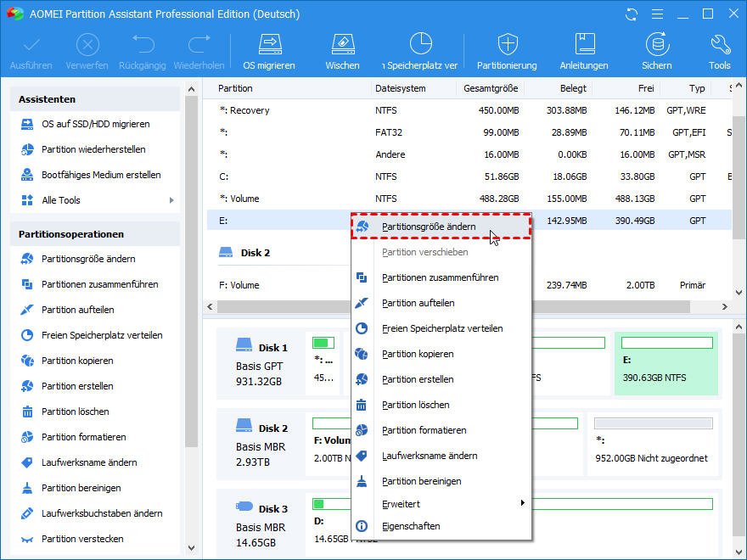Select the *: Volume partition row
The height and width of the screenshot is (560, 747).
(469, 199)
